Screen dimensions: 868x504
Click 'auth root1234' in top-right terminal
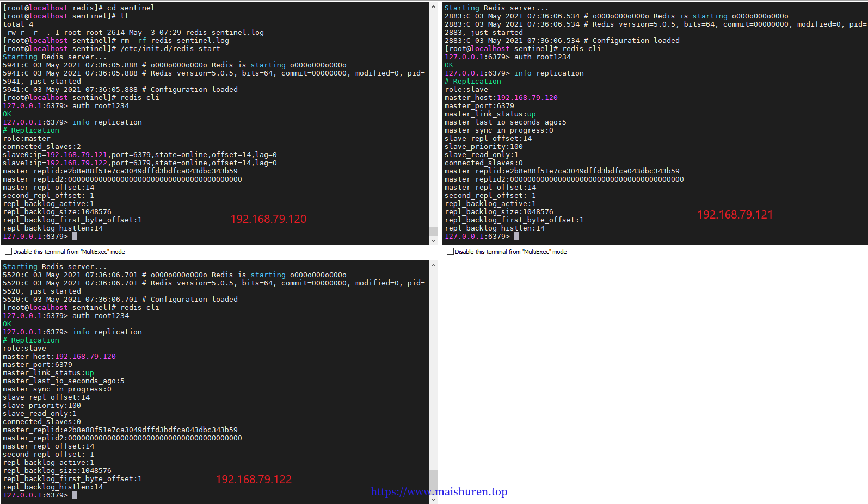tap(543, 57)
